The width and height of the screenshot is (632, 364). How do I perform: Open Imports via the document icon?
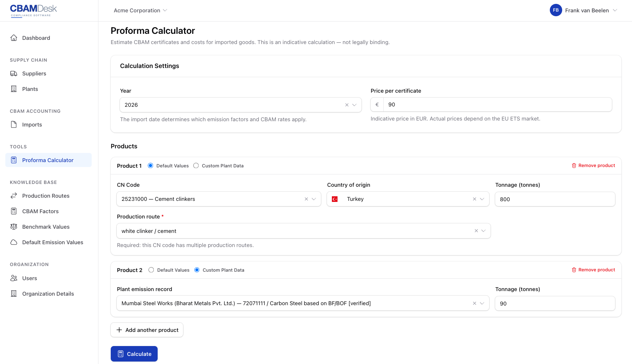pos(14,124)
